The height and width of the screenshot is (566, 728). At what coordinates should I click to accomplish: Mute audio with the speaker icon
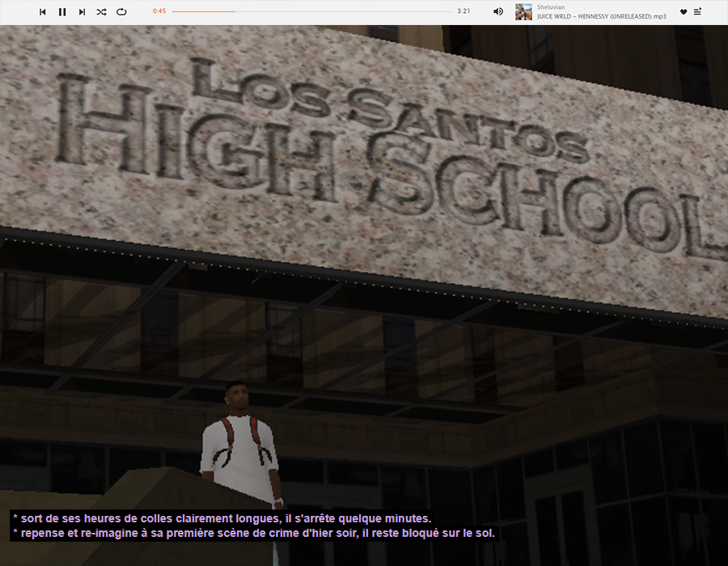click(498, 11)
